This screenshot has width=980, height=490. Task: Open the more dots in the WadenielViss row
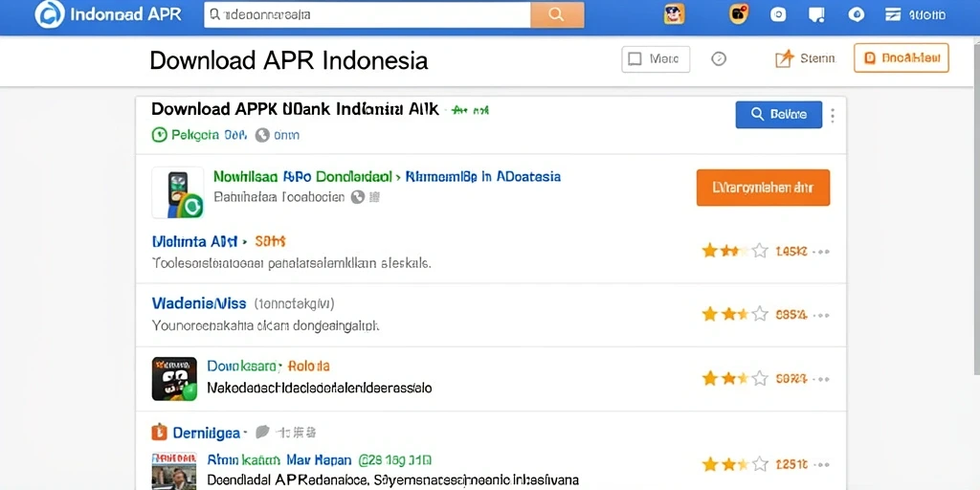tap(823, 315)
